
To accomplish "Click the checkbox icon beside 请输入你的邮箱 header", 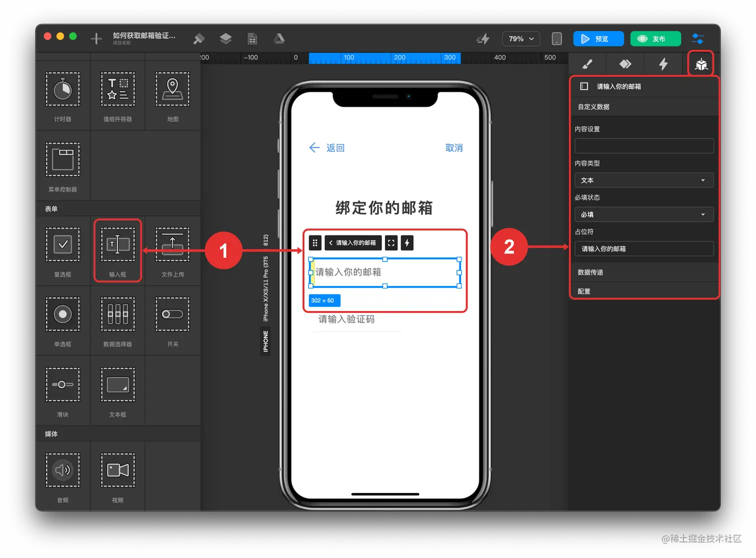I will coord(584,86).
